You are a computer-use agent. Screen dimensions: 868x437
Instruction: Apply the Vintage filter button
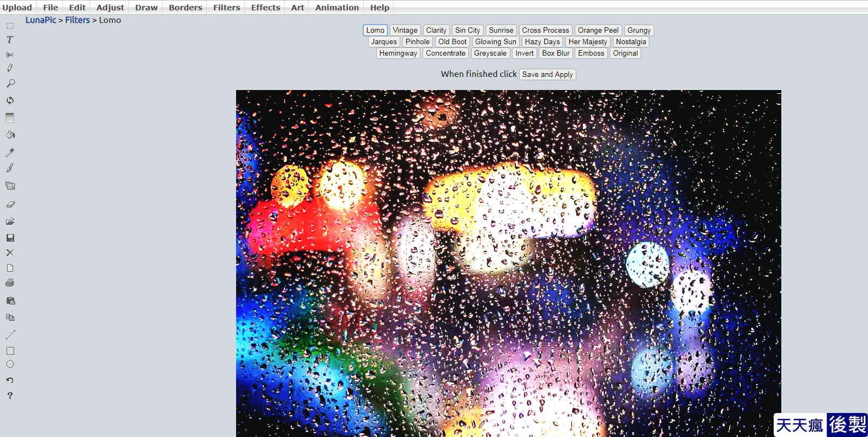click(x=405, y=31)
